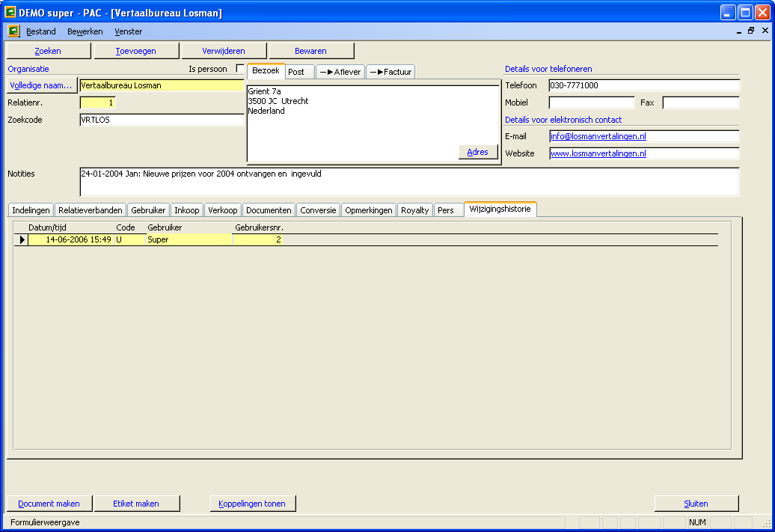The image size is (775, 532).
Task: Click the Telefoon input field
Action: click(643, 85)
